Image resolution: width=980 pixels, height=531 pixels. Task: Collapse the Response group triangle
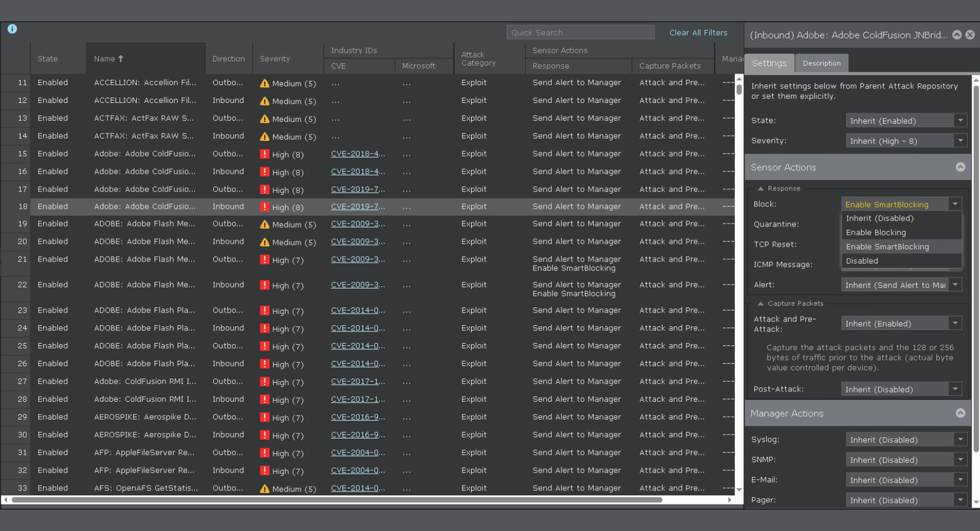pyautogui.click(x=760, y=189)
